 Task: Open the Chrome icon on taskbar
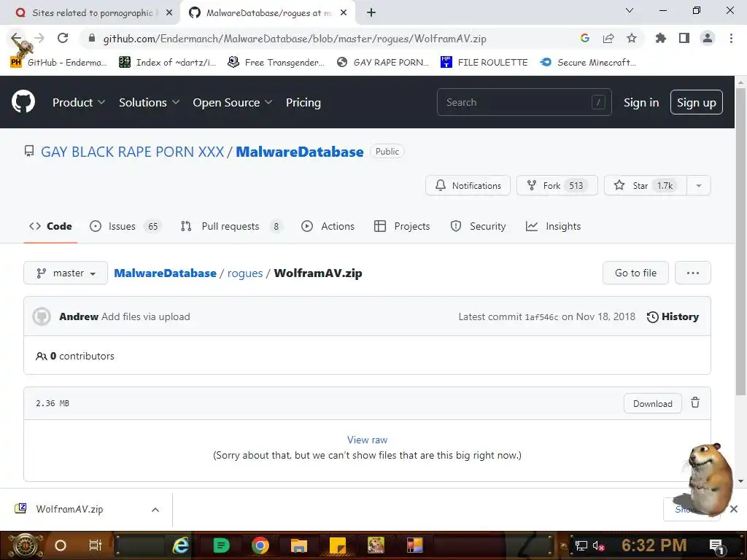pos(260,545)
